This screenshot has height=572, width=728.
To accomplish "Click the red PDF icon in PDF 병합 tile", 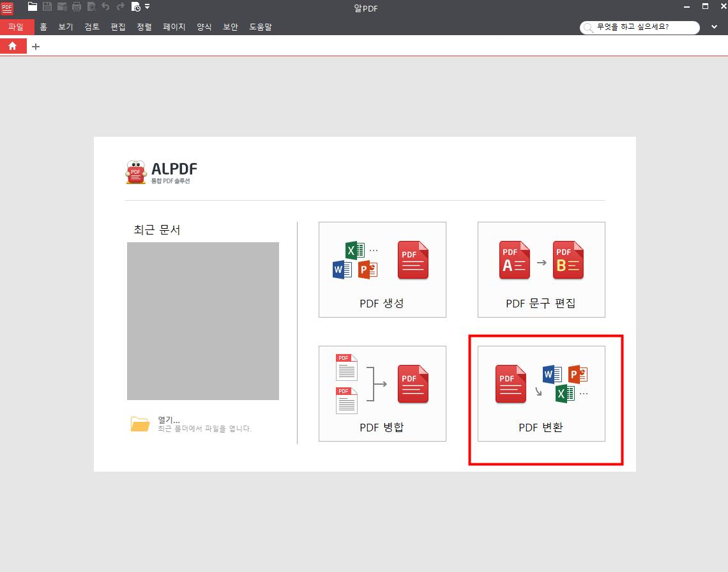I will (x=413, y=384).
